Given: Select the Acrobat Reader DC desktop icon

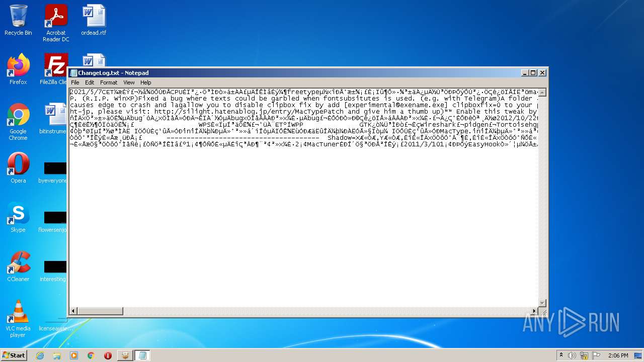Looking at the screenshot, I should point(56,23).
